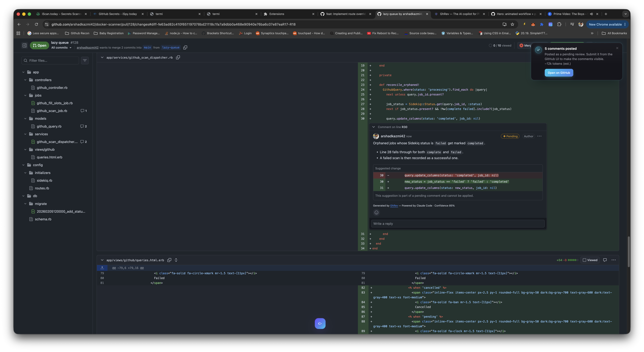Collapse the Comment on line R30 thread
Screen dimensions: 644x352
(x=373, y=127)
